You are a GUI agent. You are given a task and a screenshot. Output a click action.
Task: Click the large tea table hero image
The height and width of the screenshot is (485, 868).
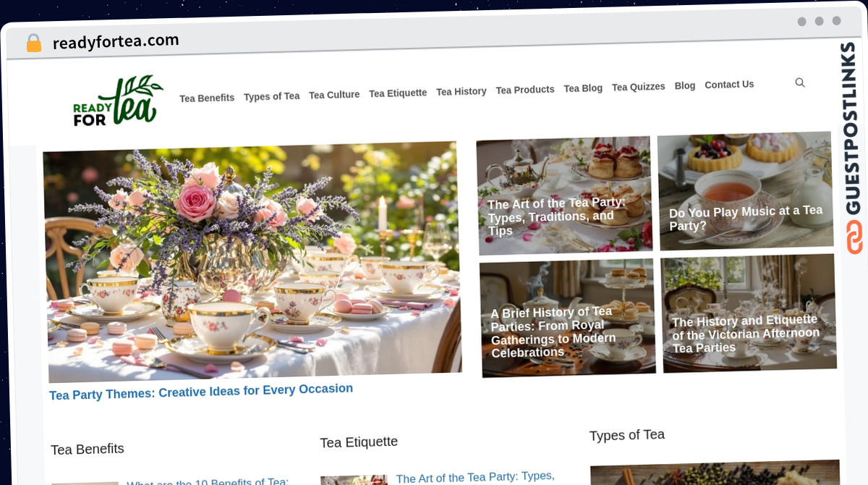tap(252, 261)
